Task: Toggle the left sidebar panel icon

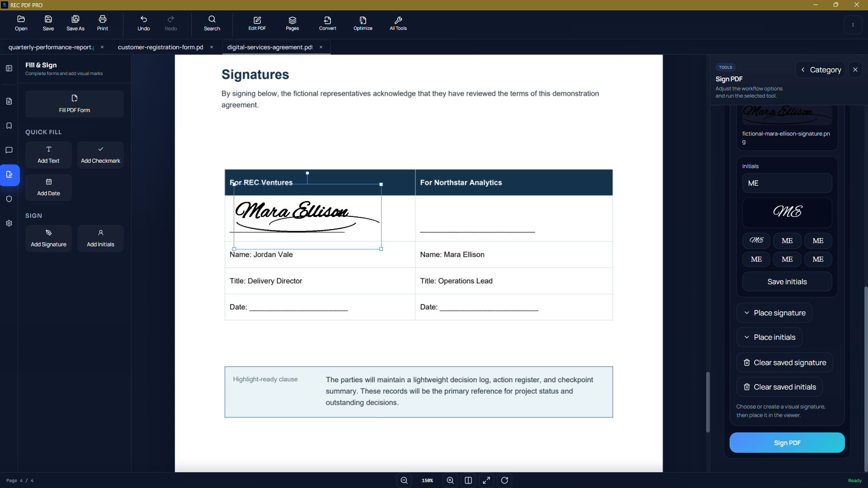Action: pyautogui.click(x=9, y=68)
